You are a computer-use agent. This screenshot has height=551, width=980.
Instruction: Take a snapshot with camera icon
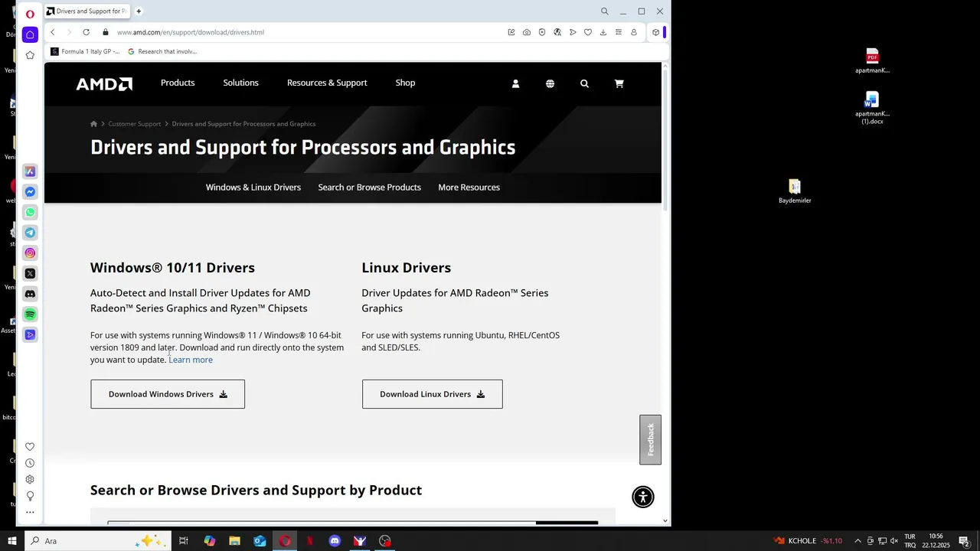click(x=527, y=32)
